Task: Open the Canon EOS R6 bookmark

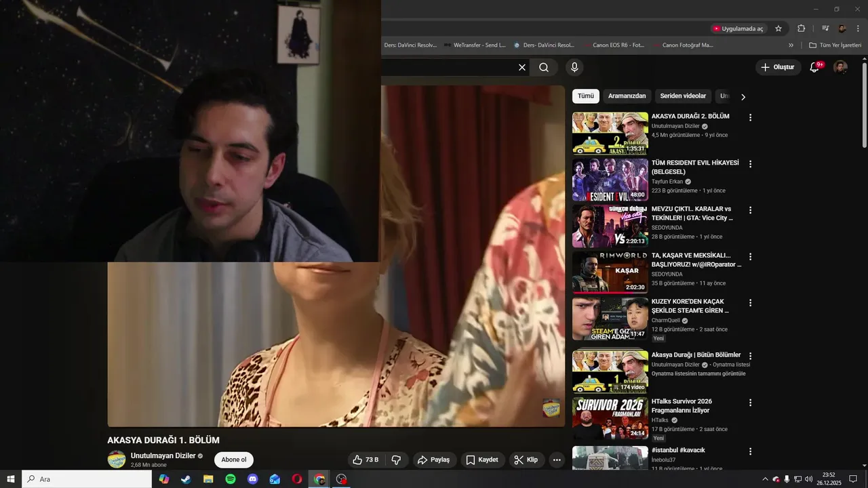Action: tap(614, 45)
